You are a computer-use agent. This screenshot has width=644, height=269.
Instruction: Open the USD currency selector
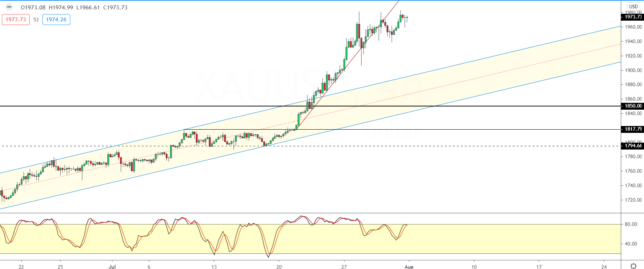[x=633, y=7]
